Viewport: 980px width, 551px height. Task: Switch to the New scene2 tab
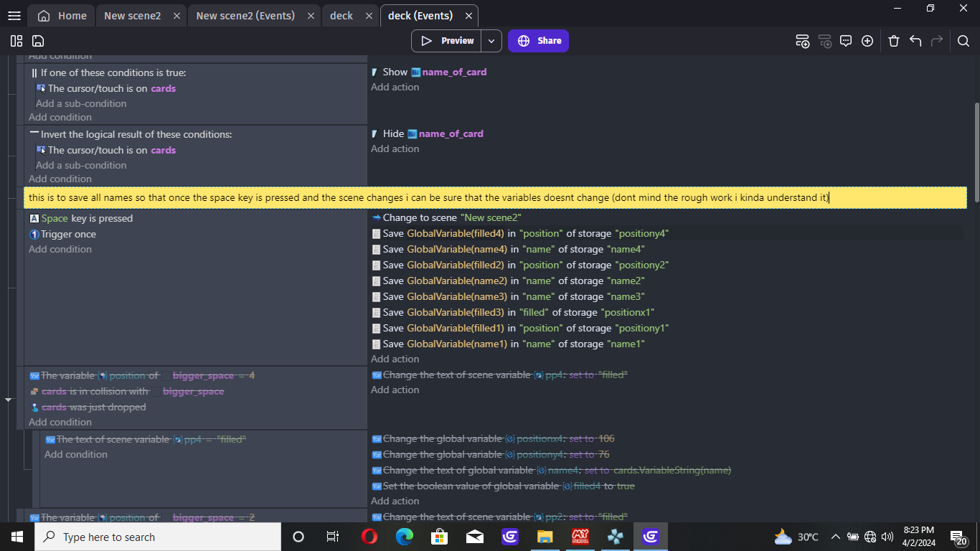(132, 16)
